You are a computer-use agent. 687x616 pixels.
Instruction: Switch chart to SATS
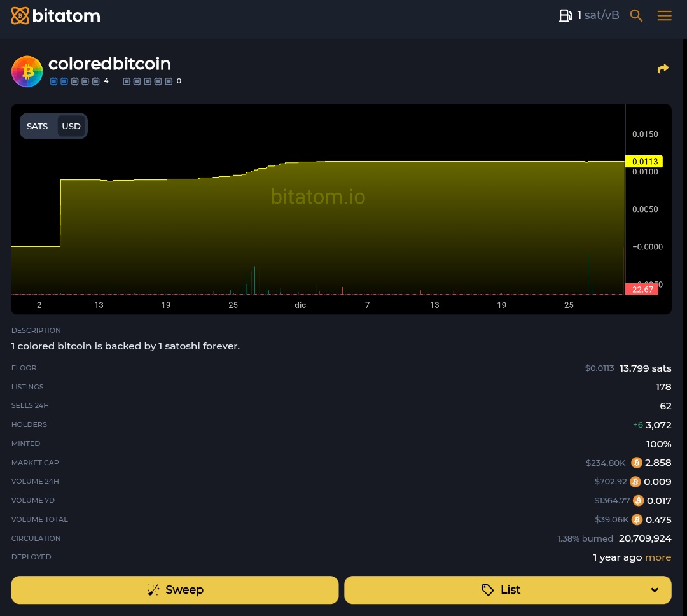coord(38,126)
